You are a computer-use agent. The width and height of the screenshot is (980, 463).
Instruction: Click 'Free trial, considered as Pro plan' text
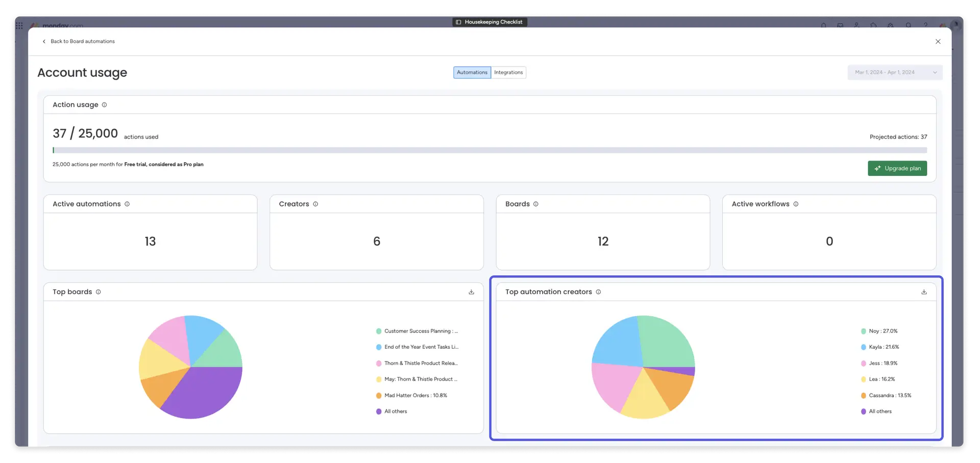point(164,164)
